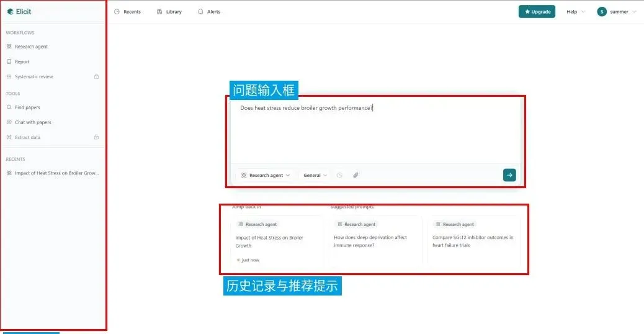
Task: Click the clock icon next to Recents
Action: pos(117,12)
